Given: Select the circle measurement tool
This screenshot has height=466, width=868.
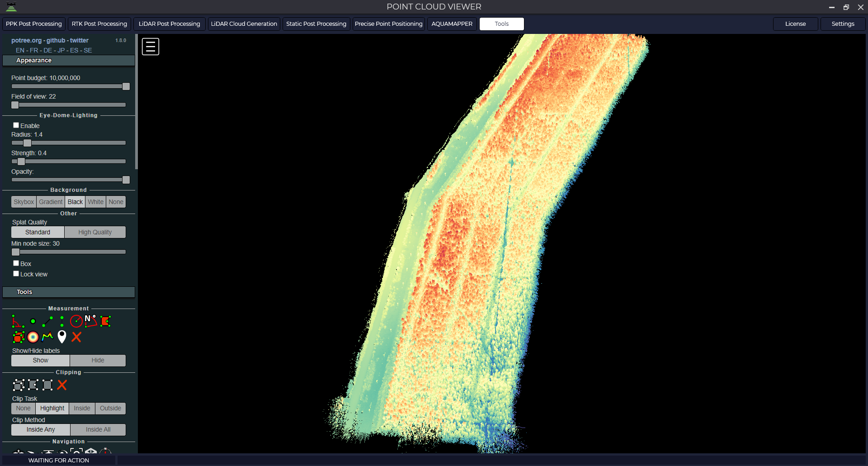Looking at the screenshot, I should (x=76, y=322).
